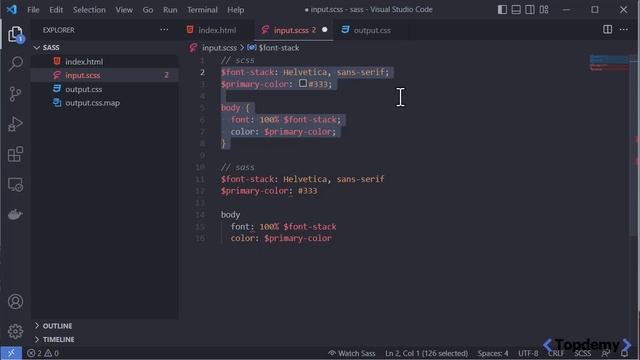This screenshot has height=360, width=640.
Task: Collapse the SASS folder section
Action: pyautogui.click(x=104, y=48)
